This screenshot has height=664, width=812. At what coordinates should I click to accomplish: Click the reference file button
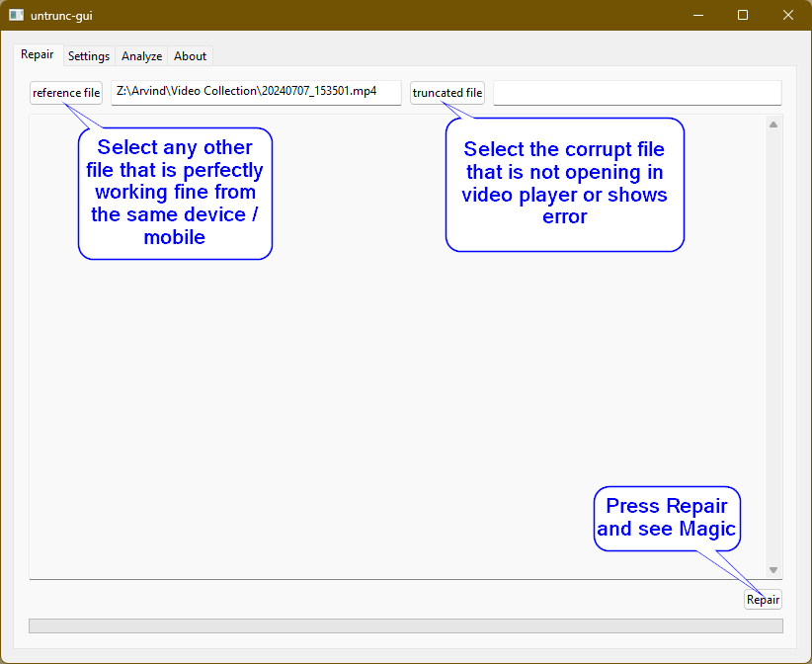pos(66,93)
